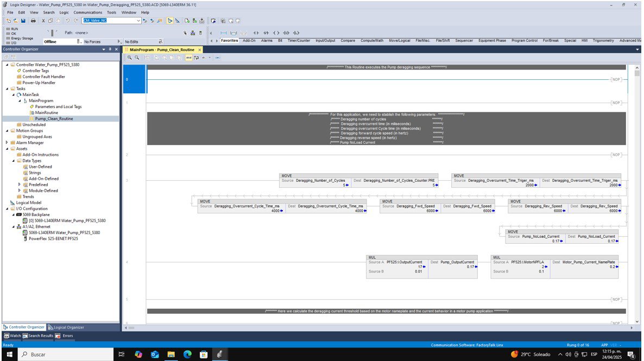Click the Deragging_Number_of_Cycles MOVE source operand
Viewport: 644px width, 361px height.
click(320, 181)
